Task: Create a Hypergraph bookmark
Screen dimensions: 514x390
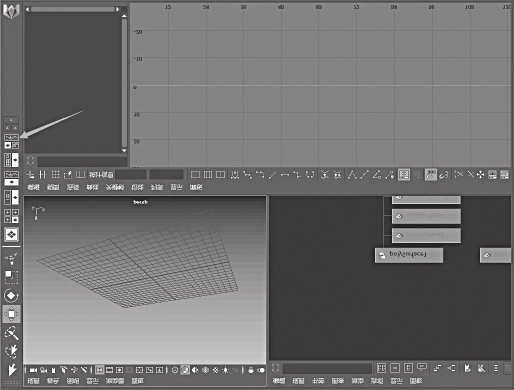Action: [x=468, y=368]
